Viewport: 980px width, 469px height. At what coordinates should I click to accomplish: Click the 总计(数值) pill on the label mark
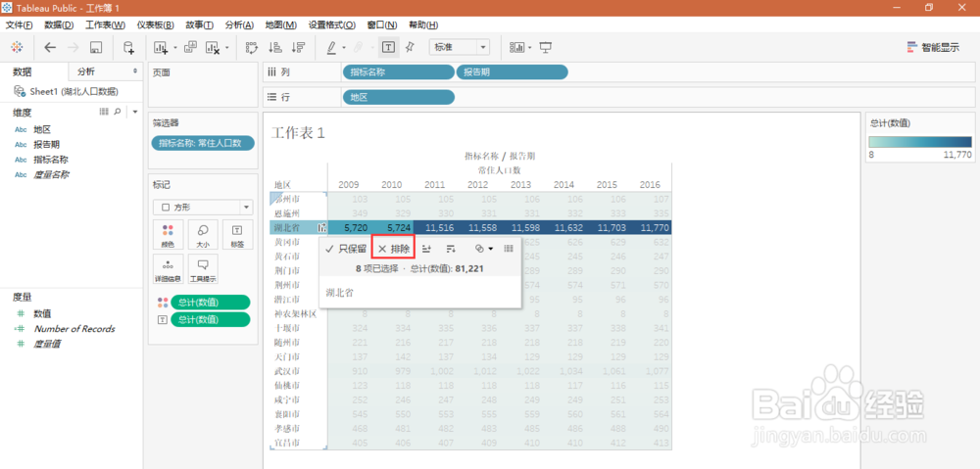click(x=210, y=319)
